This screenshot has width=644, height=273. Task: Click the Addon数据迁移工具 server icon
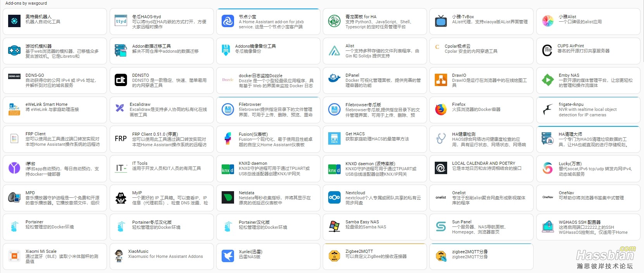[x=121, y=50]
